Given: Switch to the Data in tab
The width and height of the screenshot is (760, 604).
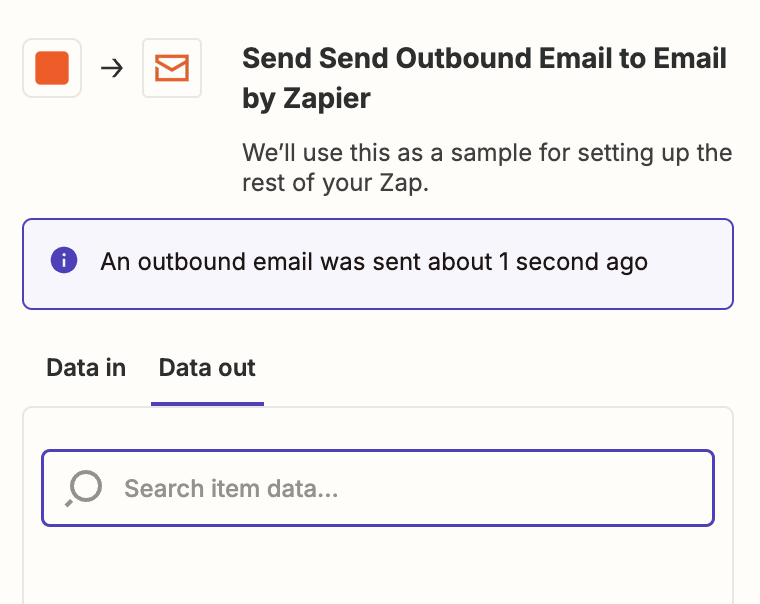Looking at the screenshot, I should click(x=86, y=368).
